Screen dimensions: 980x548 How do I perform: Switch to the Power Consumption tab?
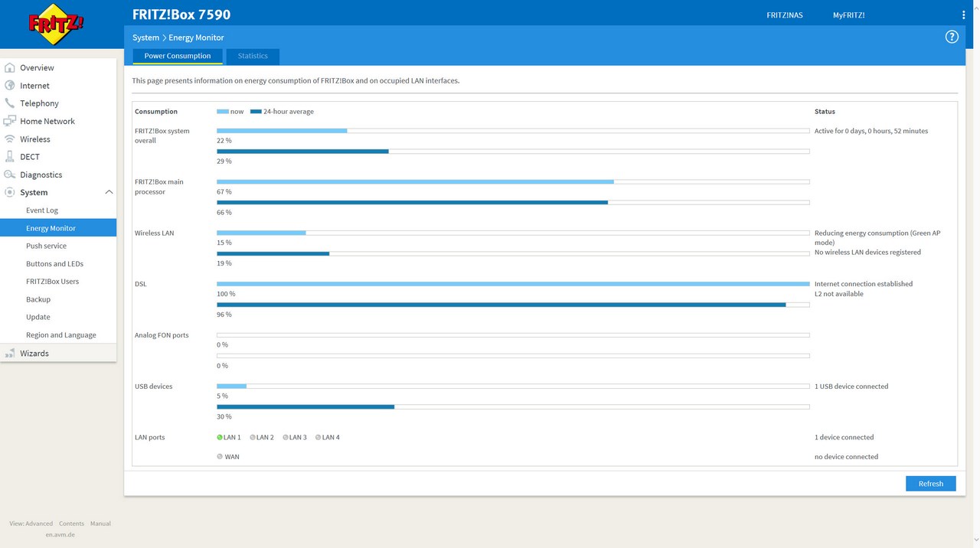coord(178,56)
